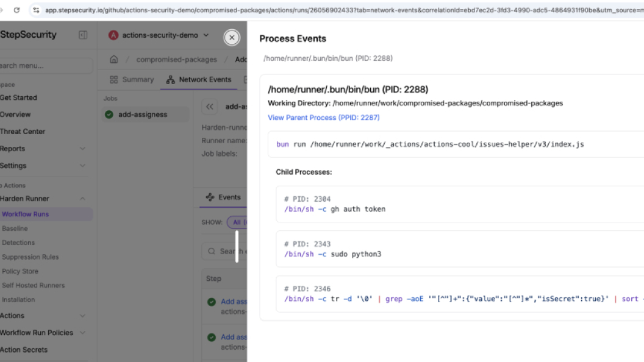Open Action Secrets in sidebar

point(24,350)
